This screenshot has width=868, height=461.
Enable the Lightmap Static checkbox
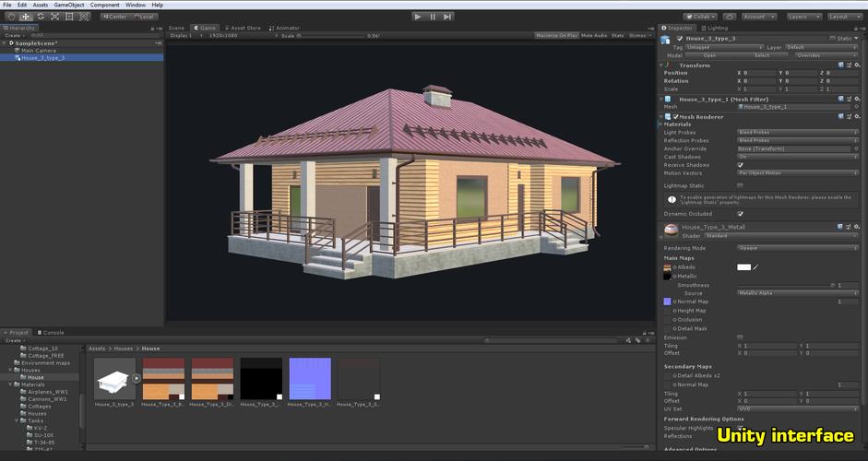pos(741,186)
